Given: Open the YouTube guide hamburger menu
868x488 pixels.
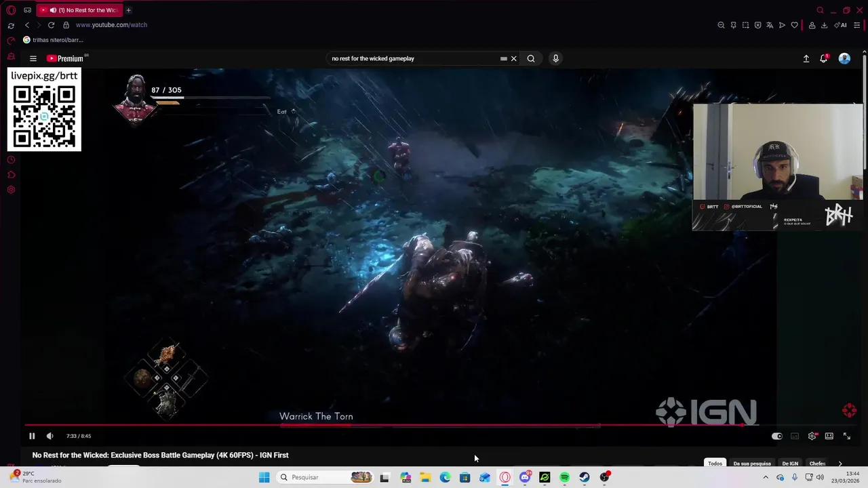Looking at the screenshot, I should [x=33, y=58].
